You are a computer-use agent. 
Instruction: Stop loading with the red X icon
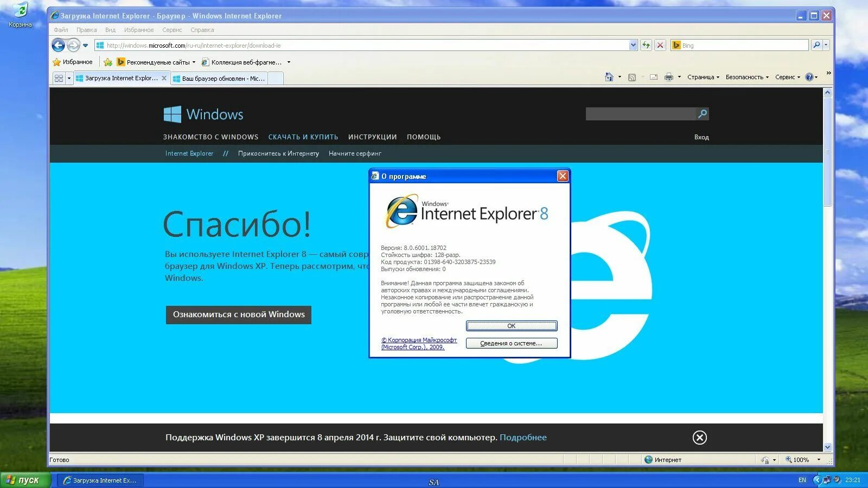pyautogui.click(x=660, y=46)
